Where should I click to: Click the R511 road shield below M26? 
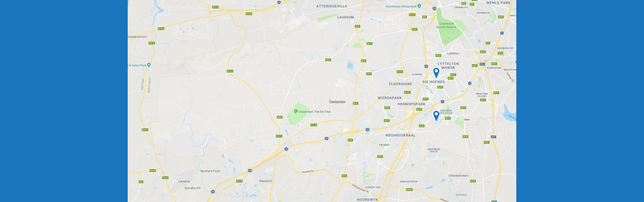pos(279,136)
